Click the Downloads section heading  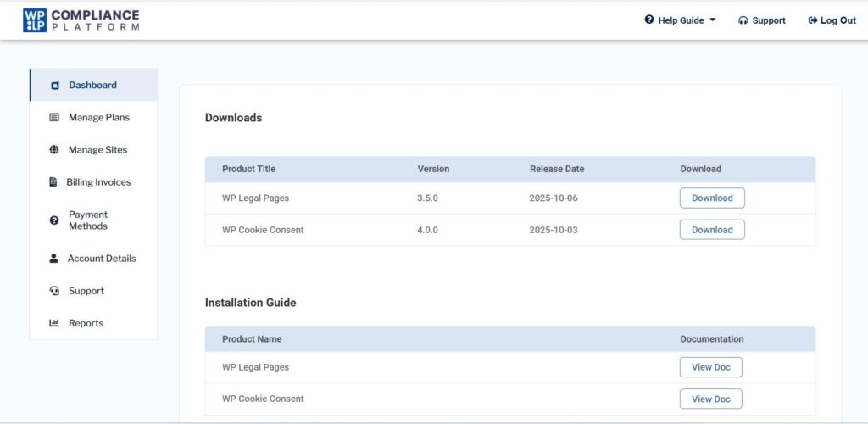coord(233,118)
